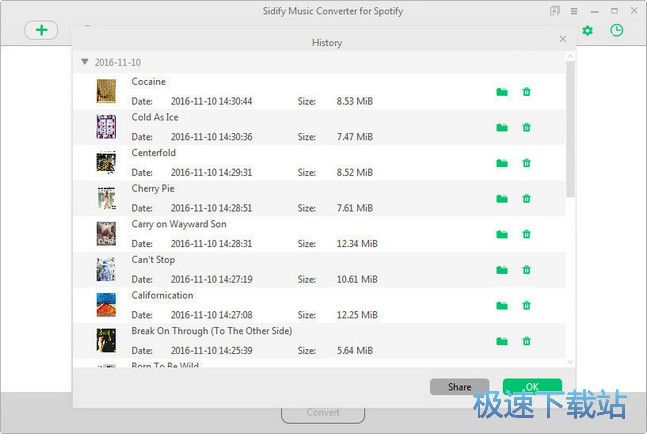The width and height of the screenshot is (647, 434).
Task: Select the Can't Stop track title
Action: (x=153, y=260)
